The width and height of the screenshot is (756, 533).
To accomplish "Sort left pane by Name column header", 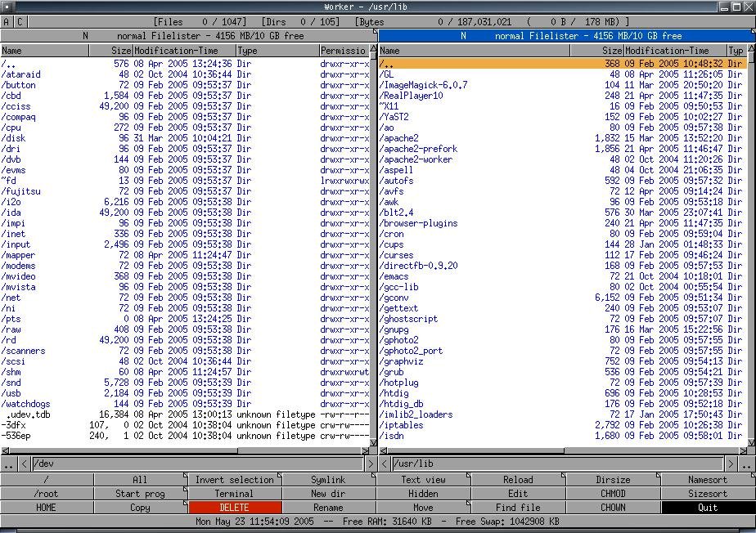I will click(44, 51).
